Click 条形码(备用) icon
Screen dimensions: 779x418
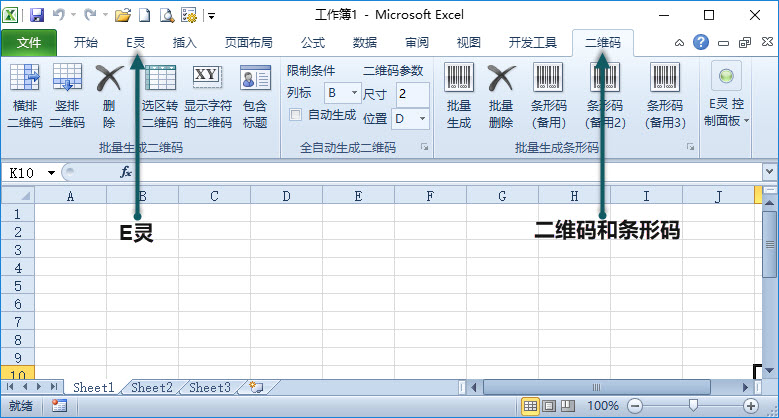pos(548,78)
